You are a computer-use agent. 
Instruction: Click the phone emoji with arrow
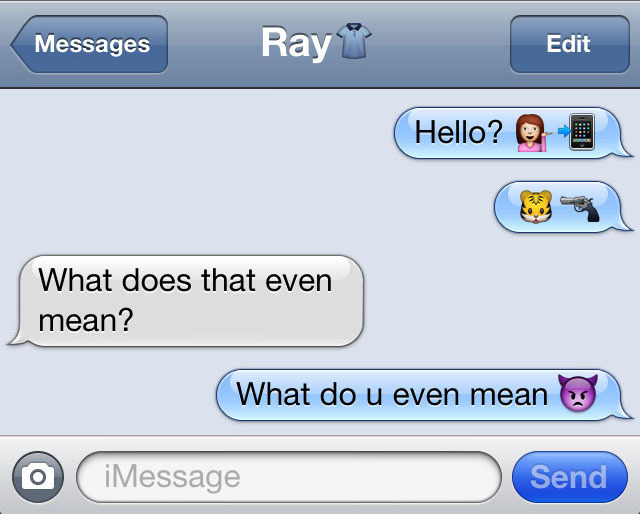pos(576,131)
